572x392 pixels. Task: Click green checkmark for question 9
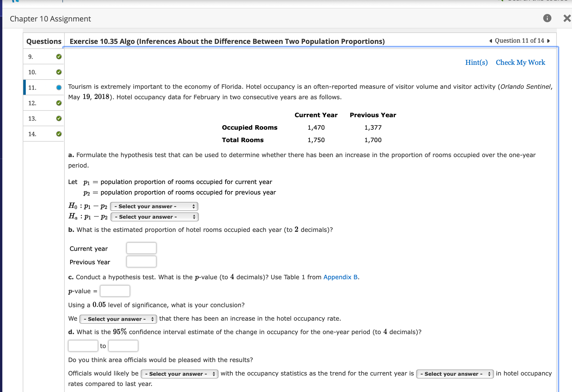pos(59,57)
